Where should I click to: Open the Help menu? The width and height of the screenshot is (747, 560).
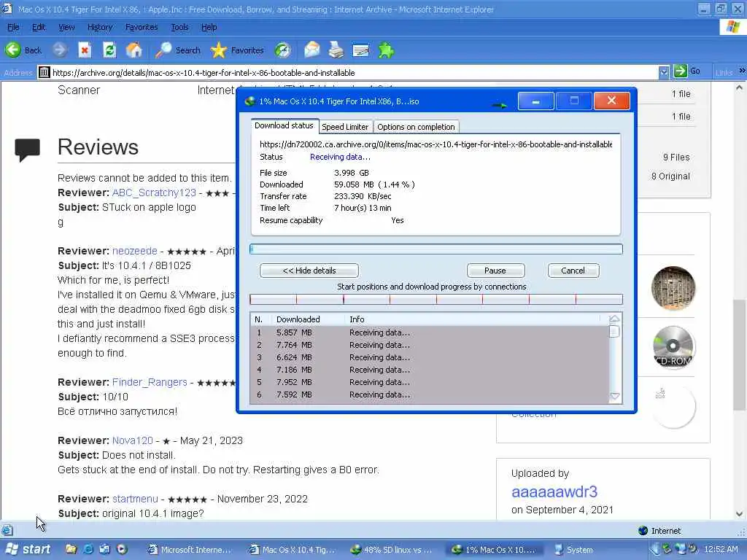(x=209, y=27)
